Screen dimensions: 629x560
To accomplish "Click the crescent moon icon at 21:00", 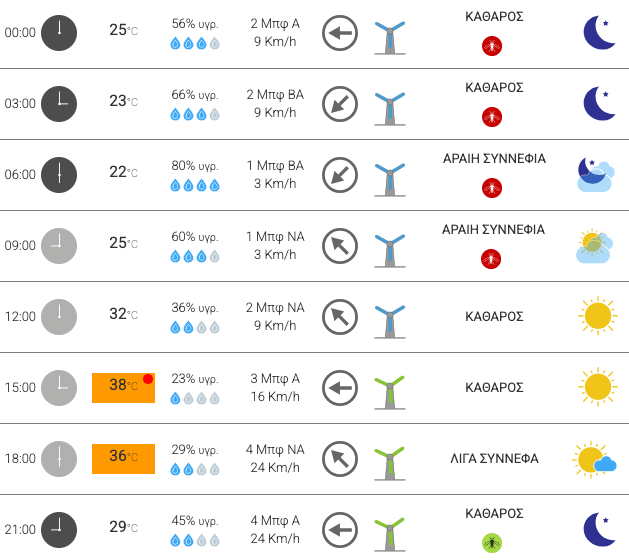I will tap(599, 529).
